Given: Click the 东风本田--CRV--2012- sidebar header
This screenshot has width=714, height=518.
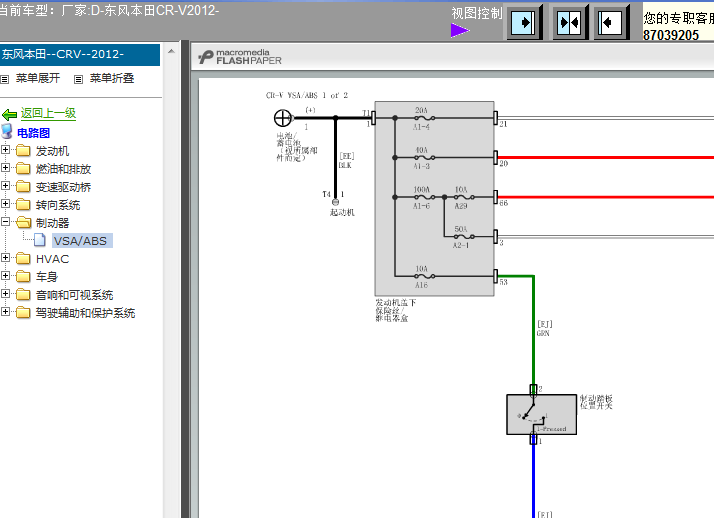Looking at the screenshot, I should click(80, 55).
